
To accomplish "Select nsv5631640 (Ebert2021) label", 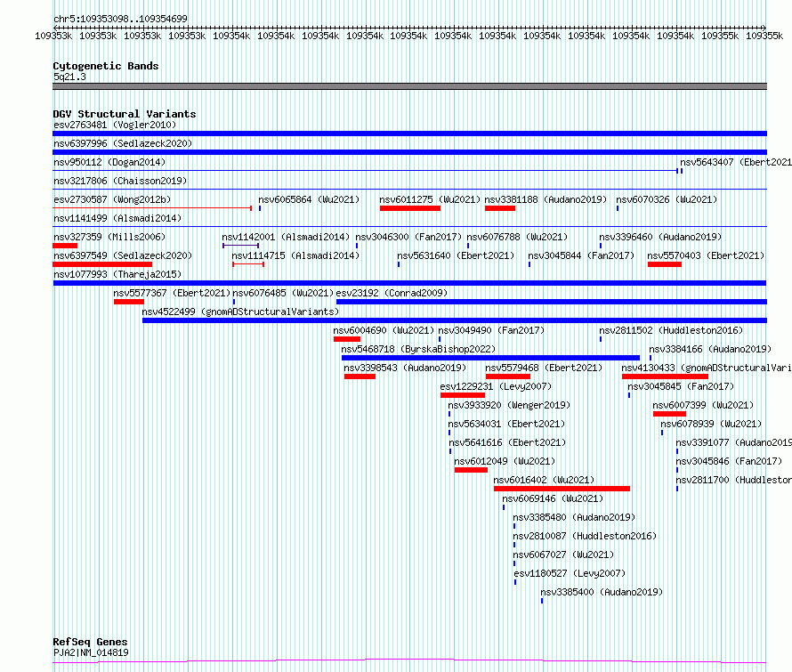I will tap(456, 255).
